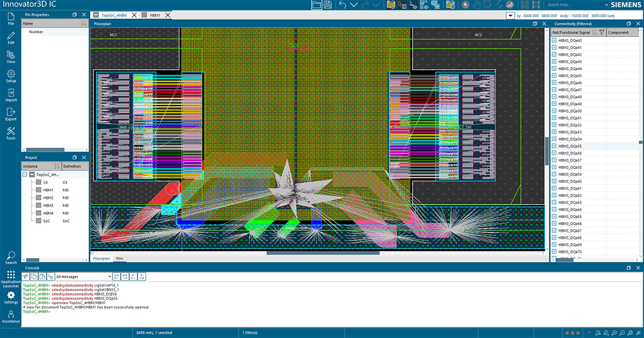
Task: Click the Undo arrow in the toolbar
Action: (x=344, y=4)
